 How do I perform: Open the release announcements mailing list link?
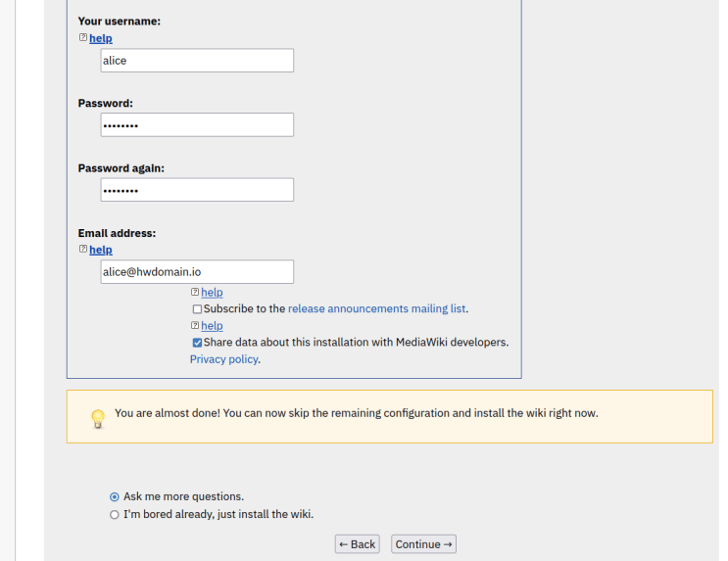tap(376, 308)
